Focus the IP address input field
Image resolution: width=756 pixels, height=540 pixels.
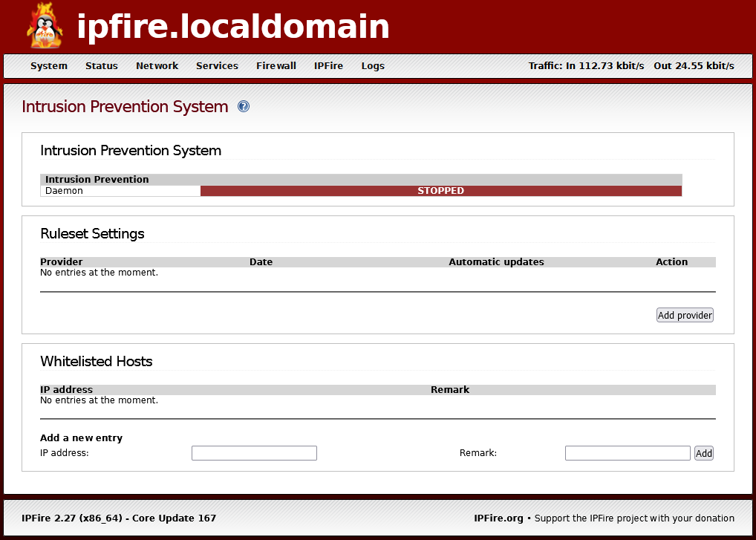click(254, 453)
